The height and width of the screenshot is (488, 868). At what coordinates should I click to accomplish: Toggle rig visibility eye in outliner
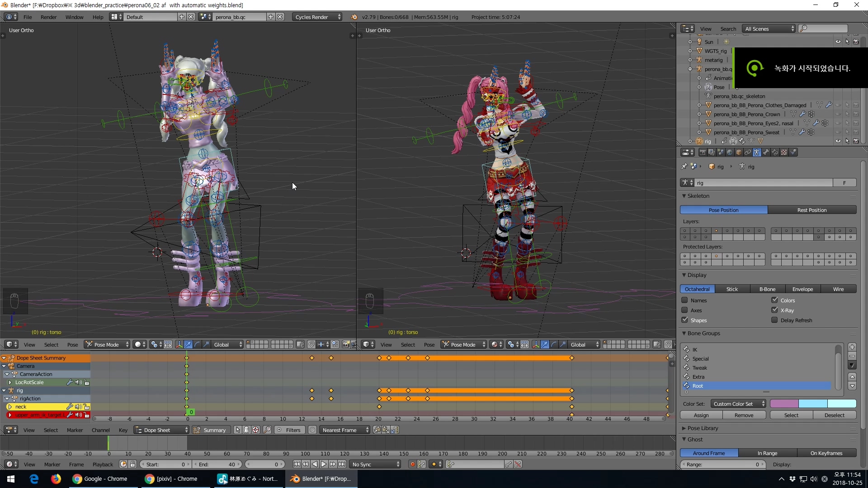click(x=838, y=141)
